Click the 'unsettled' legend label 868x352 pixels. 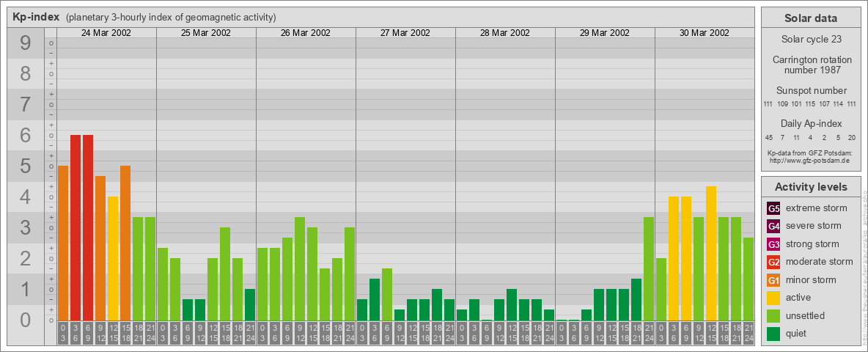point(805,315)
